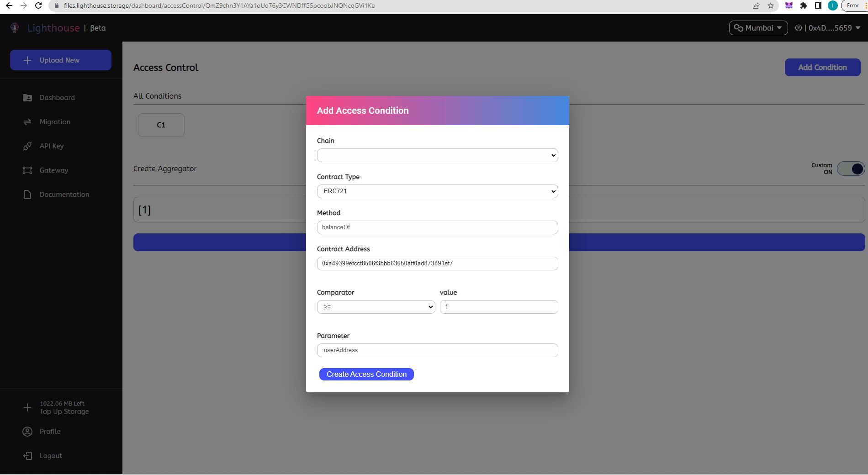Open the browser profile avatar

click(833, 5)
